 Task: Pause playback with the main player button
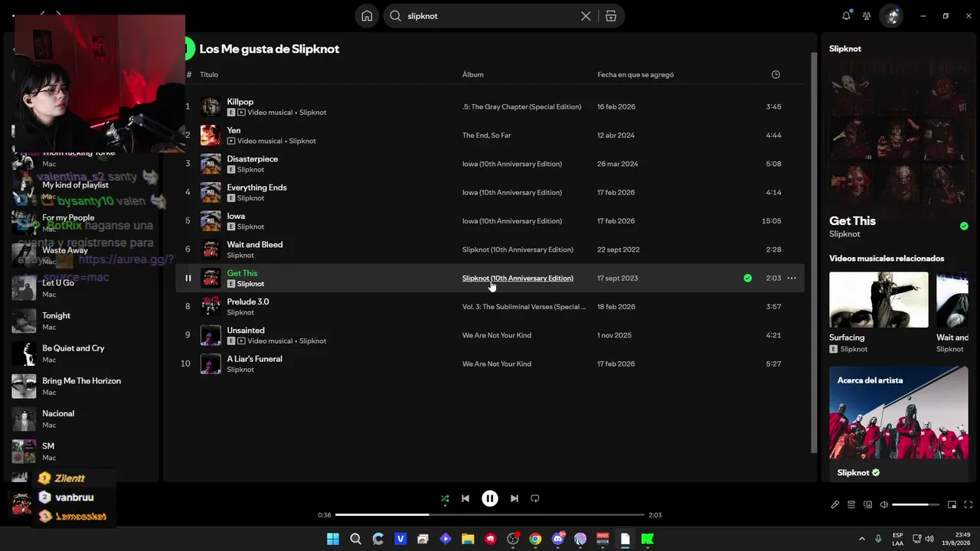[x=490, y=498]
